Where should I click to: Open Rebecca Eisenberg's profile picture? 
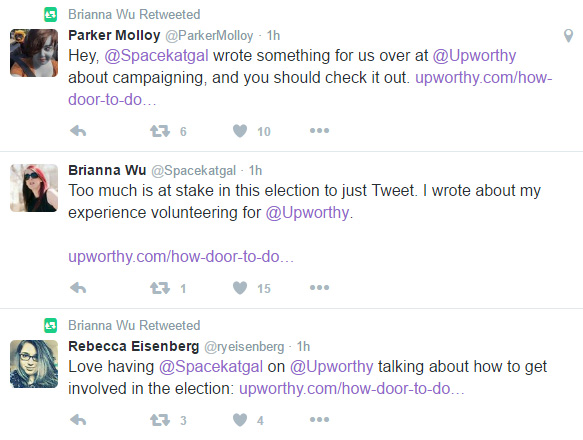coord(34,364)
